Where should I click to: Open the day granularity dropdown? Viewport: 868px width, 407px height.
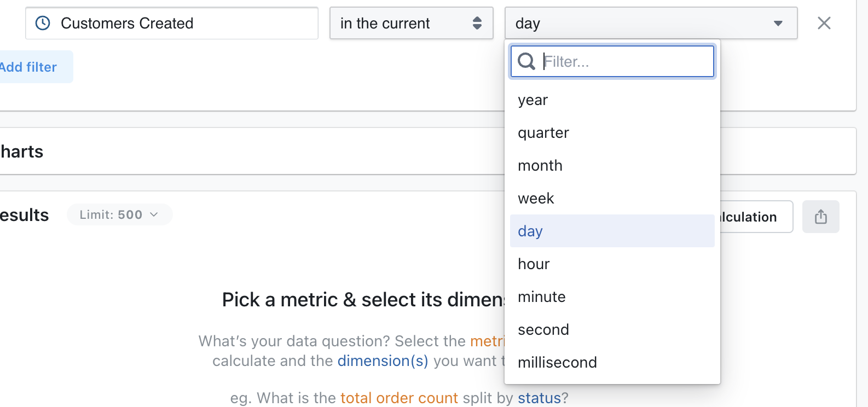pyautogui.click(x=651, y=23)
